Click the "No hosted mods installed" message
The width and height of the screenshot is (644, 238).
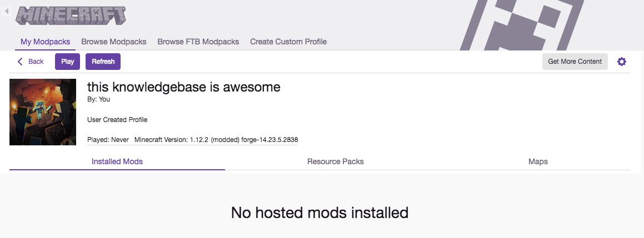[x=319, y=212]
